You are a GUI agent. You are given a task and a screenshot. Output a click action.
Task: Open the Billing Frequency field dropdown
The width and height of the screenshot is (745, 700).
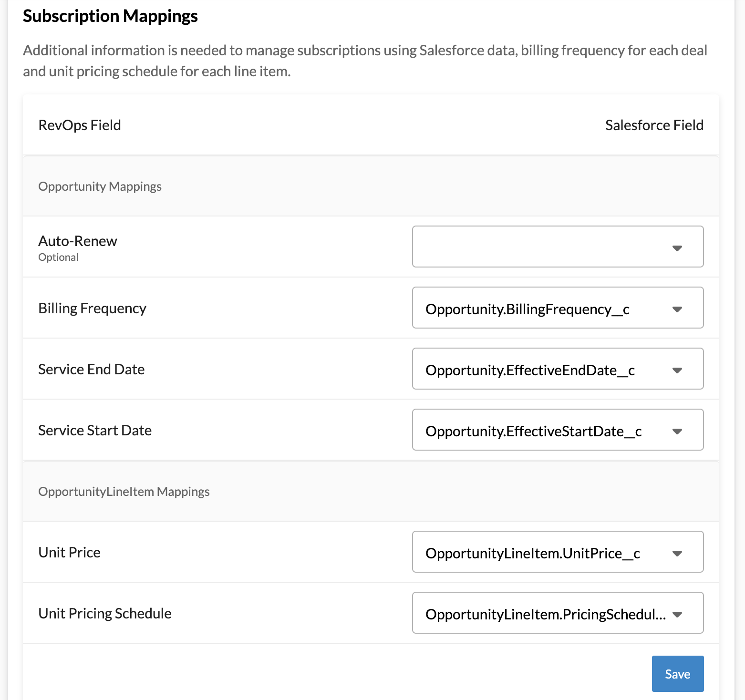click(x=558, y=308)
